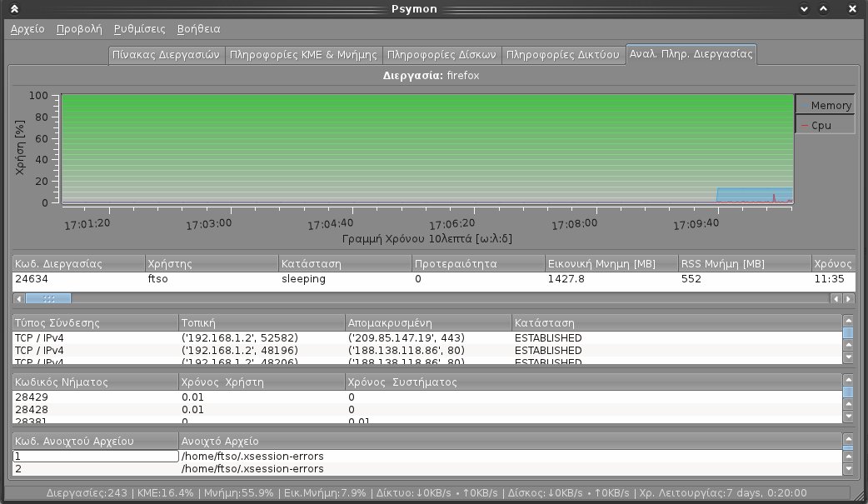Sort by Χρήστης column header
The height and width of the screenshot is (504, 868).
click(212, 263)
